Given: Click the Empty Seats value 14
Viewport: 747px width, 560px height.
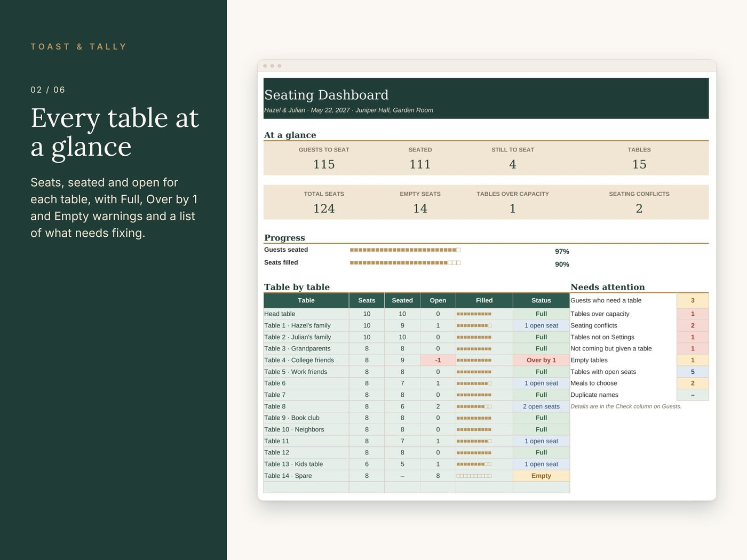Looking at the screenshot, I should (420, 209).
